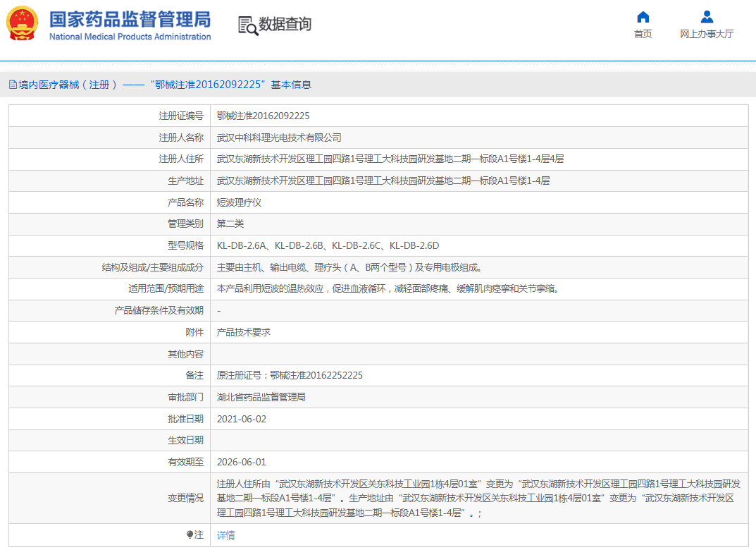Click the national emblem logo
This screenshot has width=756, height=550.
click(x=23, y=24)
